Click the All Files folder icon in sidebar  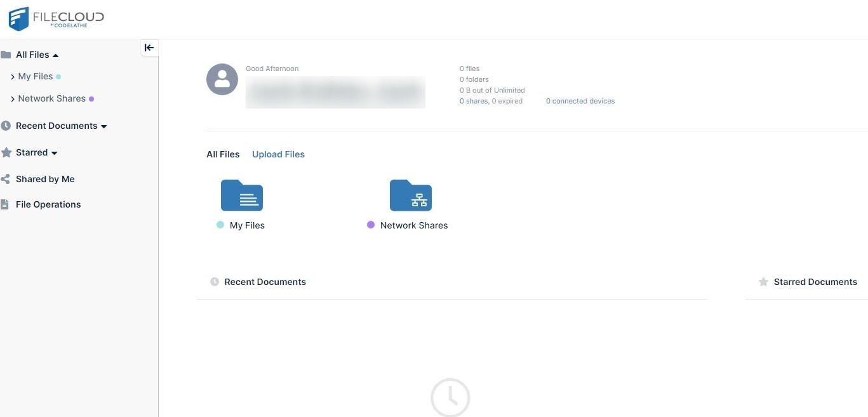[x=6, y=54]
